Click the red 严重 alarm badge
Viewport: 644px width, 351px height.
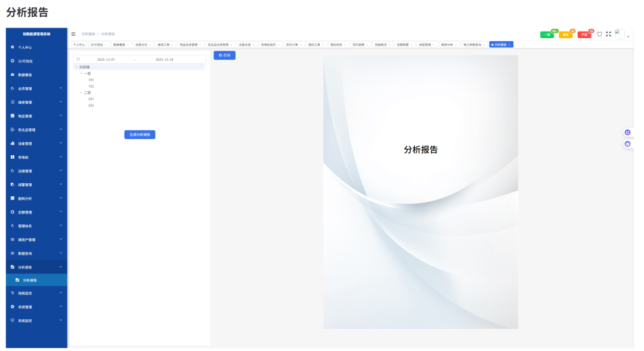point(584,35)
